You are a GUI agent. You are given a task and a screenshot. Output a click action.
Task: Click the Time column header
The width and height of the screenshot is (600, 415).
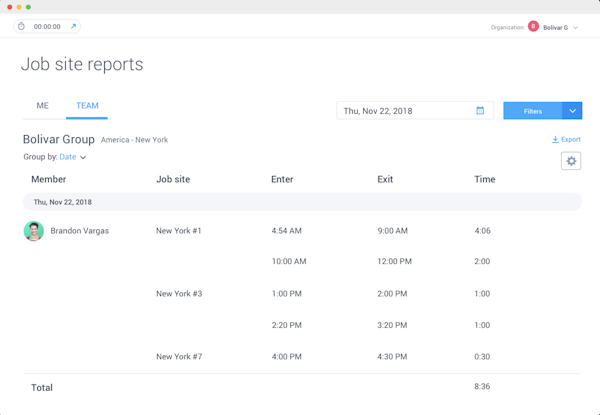(485, 179)
